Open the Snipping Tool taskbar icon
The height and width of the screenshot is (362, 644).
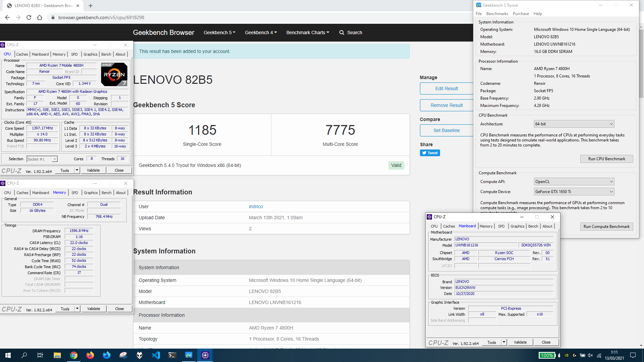[x=123, y=355]
